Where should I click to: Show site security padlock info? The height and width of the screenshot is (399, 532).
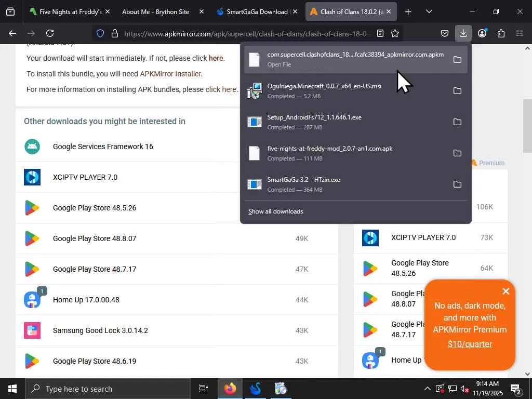click(x=115, y=33)
